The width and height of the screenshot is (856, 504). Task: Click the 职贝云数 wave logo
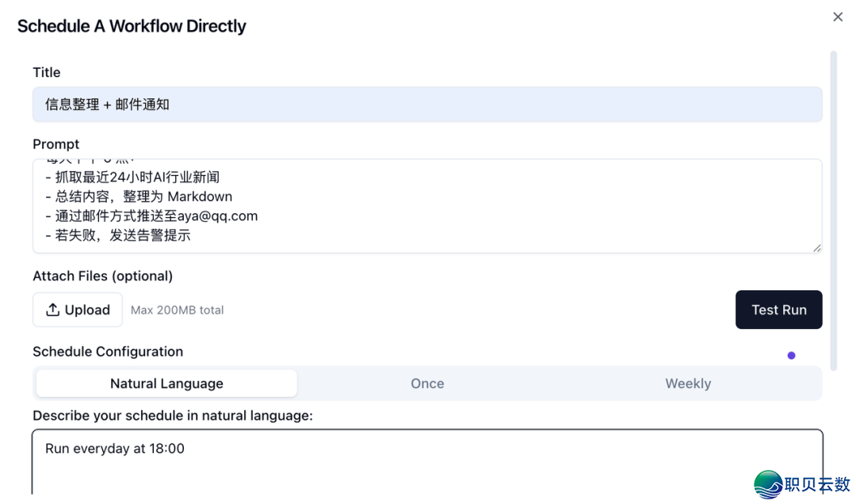click(x=767, y=483)
